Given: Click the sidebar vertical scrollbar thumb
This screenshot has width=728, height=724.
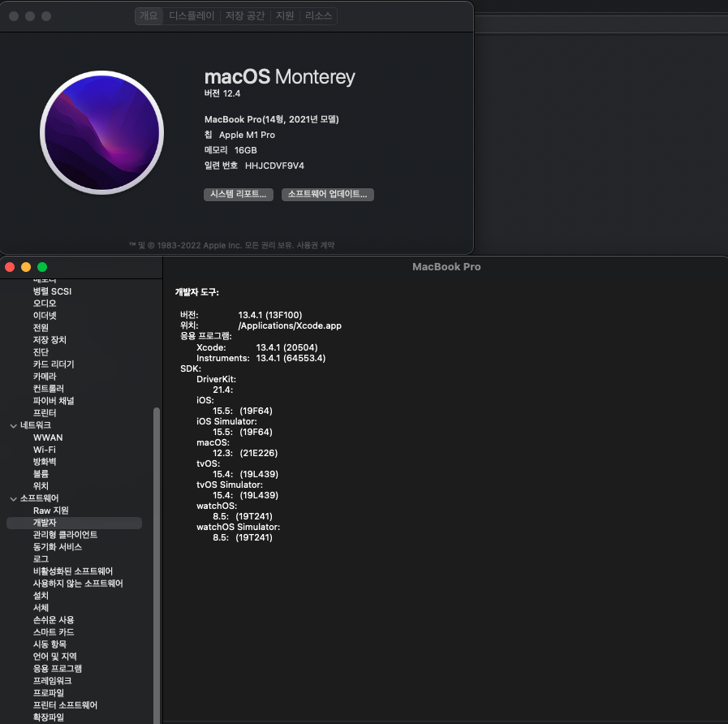Looking at the screenshot, I should click(157, 565).
